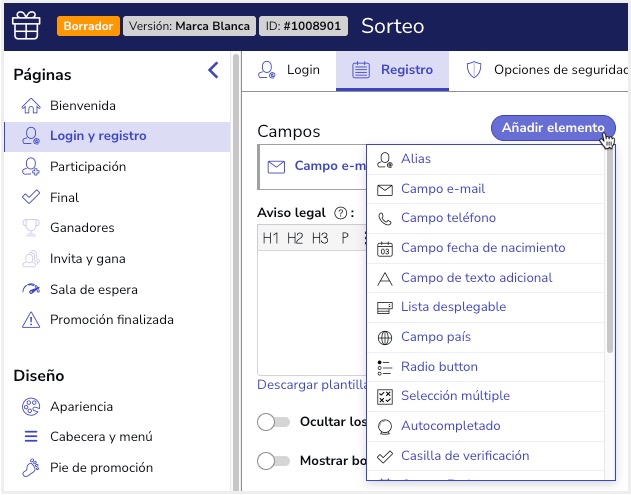The image size is (631, 495).
Task: Choose Radio button option in dropdown
Action: [x=486, y=367]
